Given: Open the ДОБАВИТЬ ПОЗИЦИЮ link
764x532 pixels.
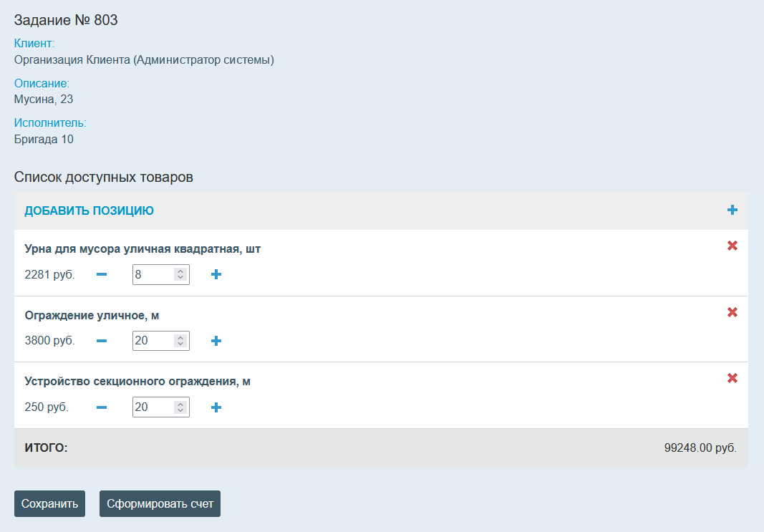Looking at the screenshot, I should click(x=90, y=211).
